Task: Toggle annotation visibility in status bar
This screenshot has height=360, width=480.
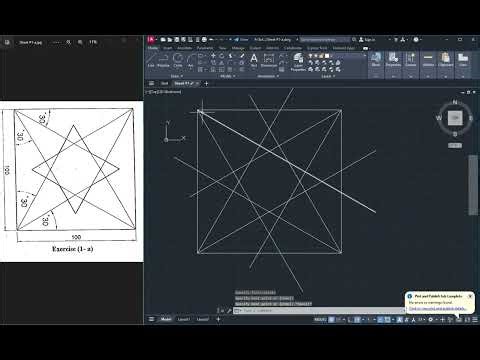Action: point(400,319)
